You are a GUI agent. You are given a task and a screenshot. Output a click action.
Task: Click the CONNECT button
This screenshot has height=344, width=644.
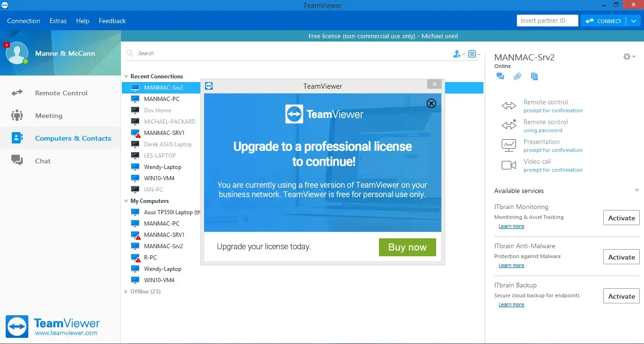603,21
